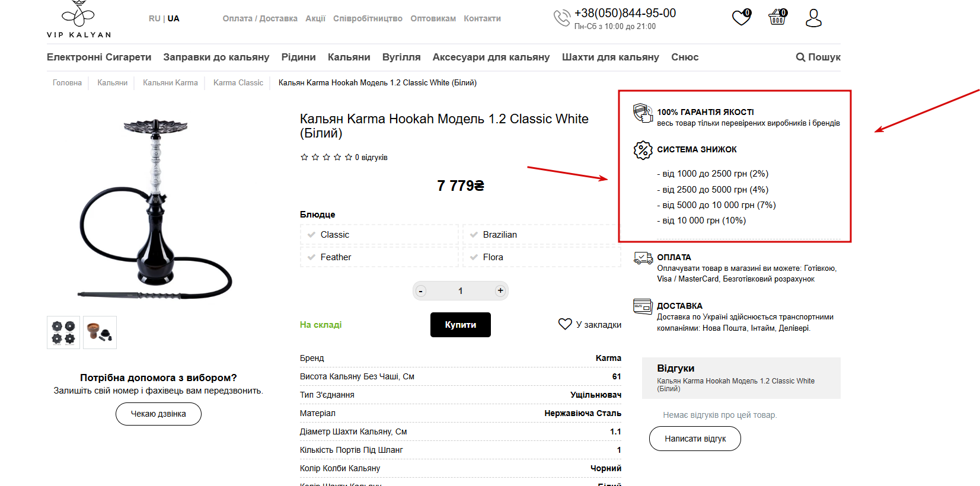The image size is (980, 486).
Task: Click the quality guarantee shield icon
Action: (643, 113)
